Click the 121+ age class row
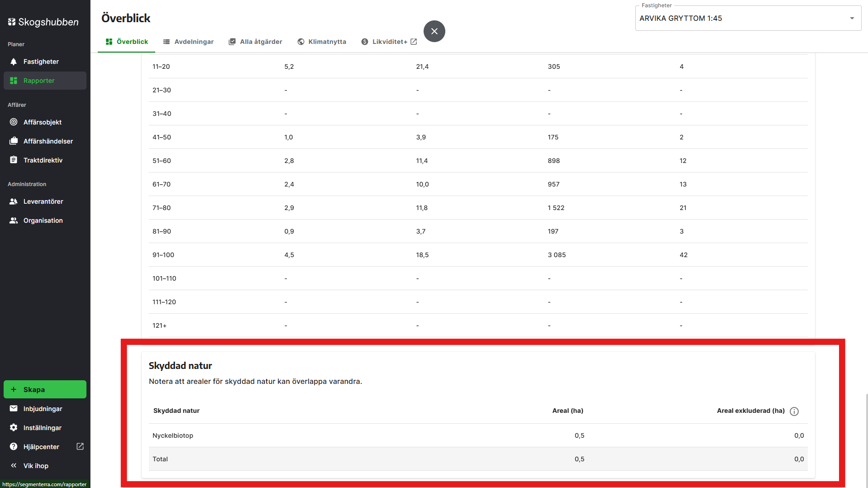This screenshot has width=868, height=488. pos(478,325)
